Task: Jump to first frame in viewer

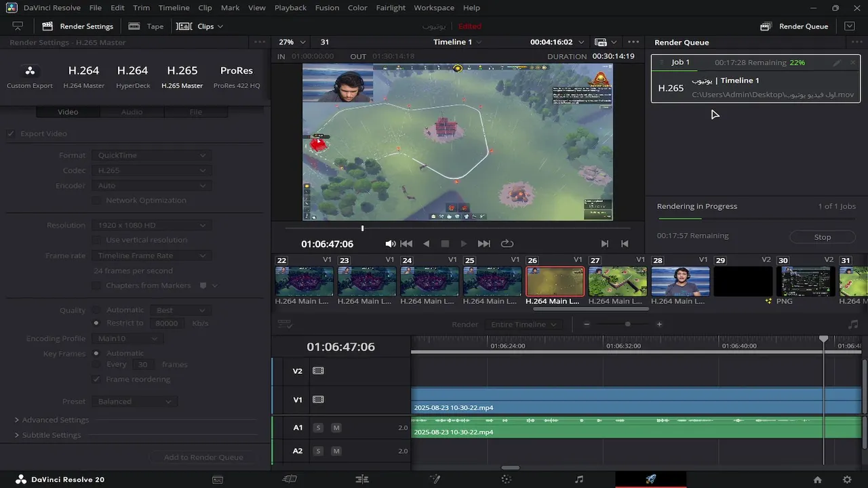Action: point(406,244)
